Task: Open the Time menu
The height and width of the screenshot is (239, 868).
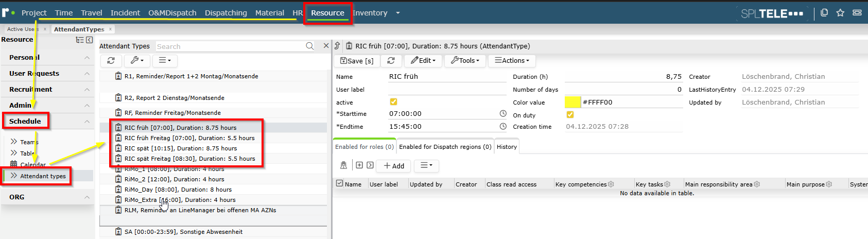Action: tap(64, 13)
